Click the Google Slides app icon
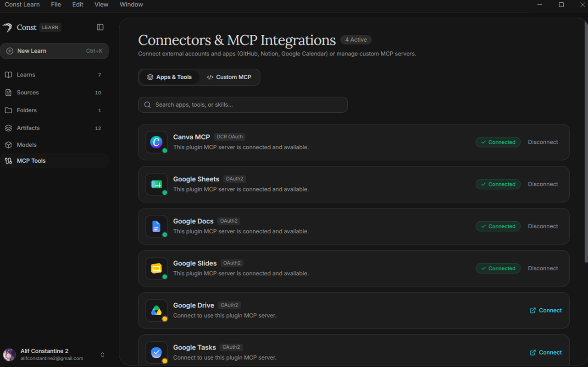The width and height of the screenshot is (588, 367). tap(156, 268)
